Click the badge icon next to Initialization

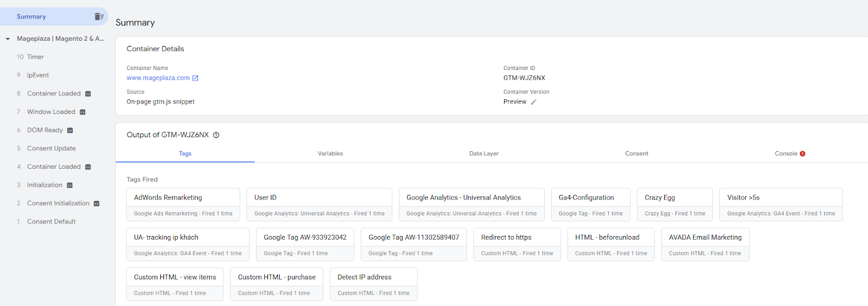pos(69,186)
